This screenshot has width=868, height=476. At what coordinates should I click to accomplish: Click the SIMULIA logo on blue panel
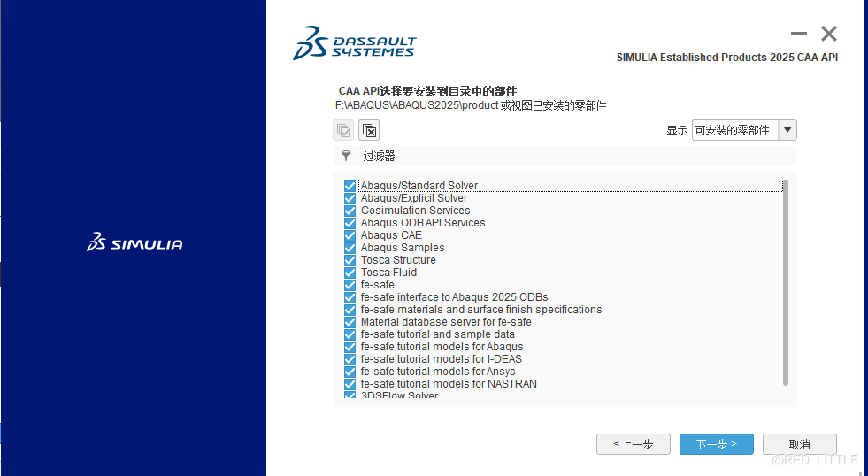pyautogui.click(x=134, y=242)
